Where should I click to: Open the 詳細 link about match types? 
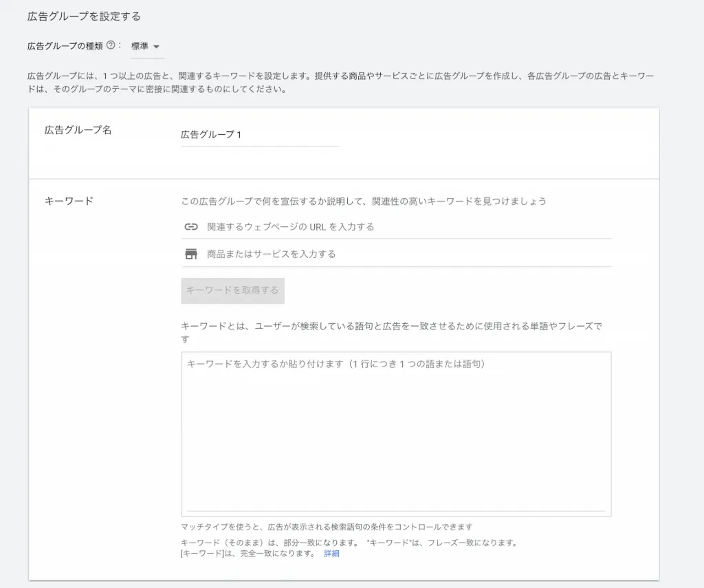[x=331, y=554]
